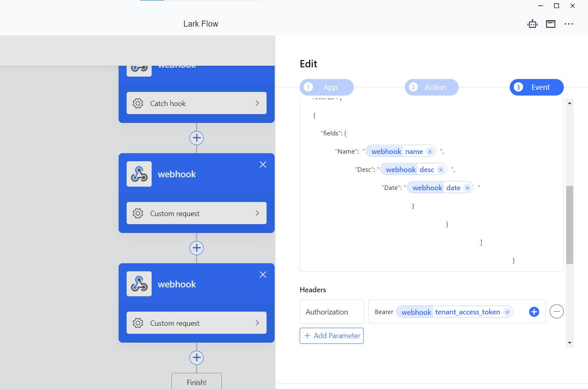Delete the middle webhook step
Screen dimensions: 588x389
point(263,164)
